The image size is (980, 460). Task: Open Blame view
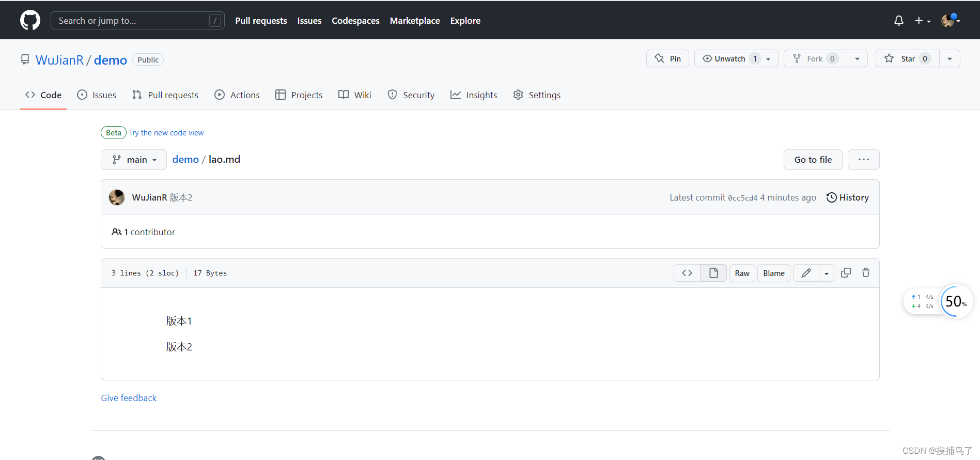pos(774,273)
